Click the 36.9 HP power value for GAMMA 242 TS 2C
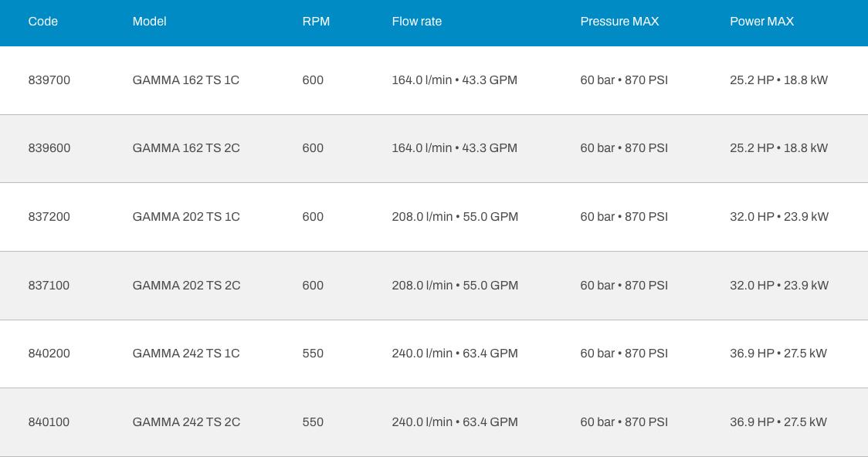The image size is (868, 457). click(x=751, y=422)
